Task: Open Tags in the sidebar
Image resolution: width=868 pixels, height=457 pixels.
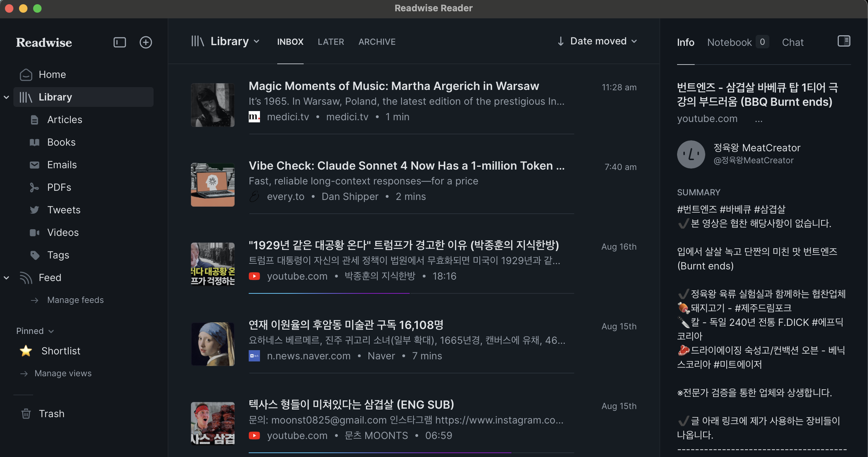Action: click(x=58, y=255)
